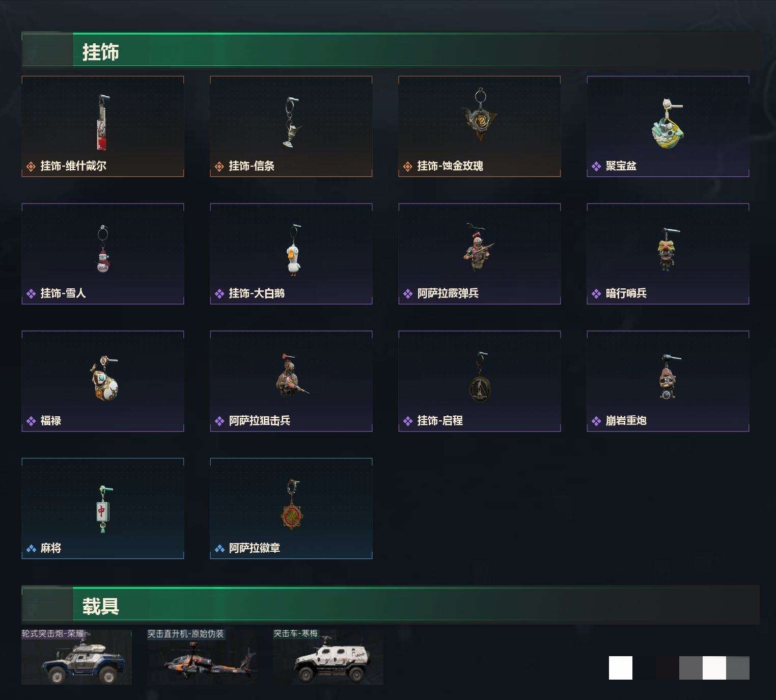The image size is (776, 700).
Task: Select the 麻将 mahjong tile charm
Action: click(x=103, y=508)
